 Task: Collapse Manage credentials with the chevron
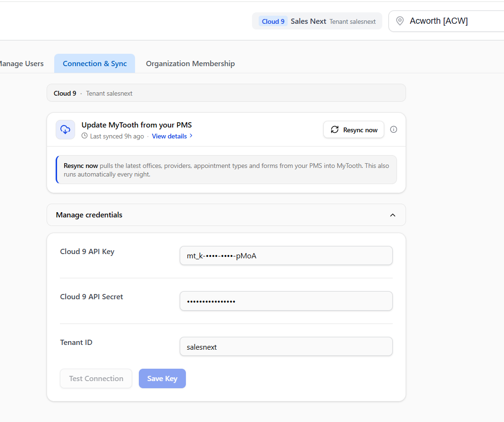(x=392, y=215)
